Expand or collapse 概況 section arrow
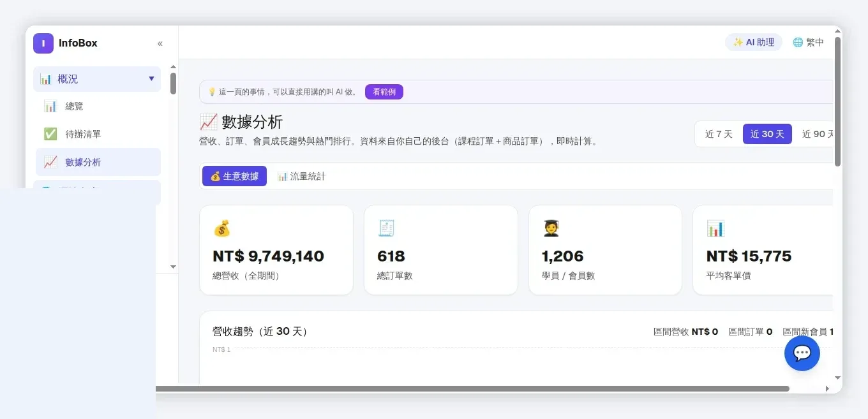 (x=151, y=78)
